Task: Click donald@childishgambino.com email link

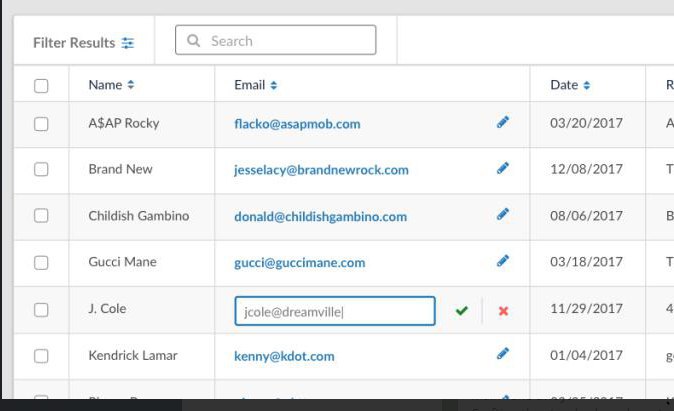Action: 321,217
